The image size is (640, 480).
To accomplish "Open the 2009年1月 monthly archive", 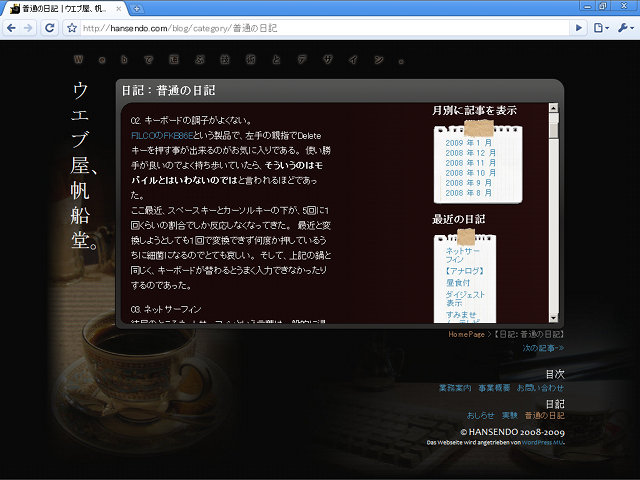I will 468,143.
